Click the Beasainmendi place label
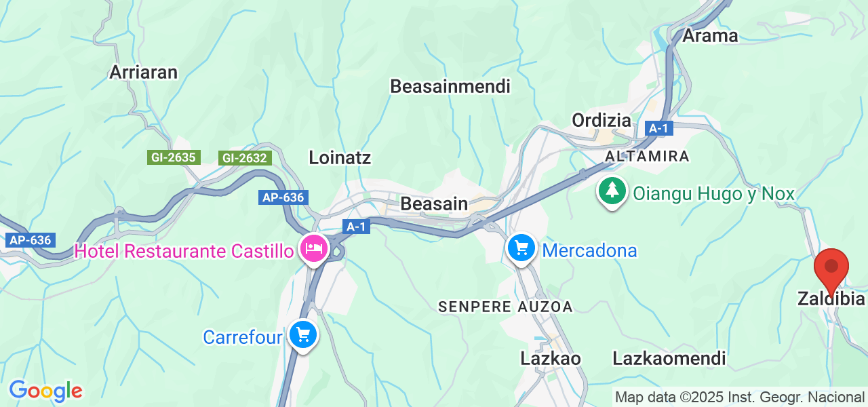Screen dimensions: 868x407 coord(450,86)
